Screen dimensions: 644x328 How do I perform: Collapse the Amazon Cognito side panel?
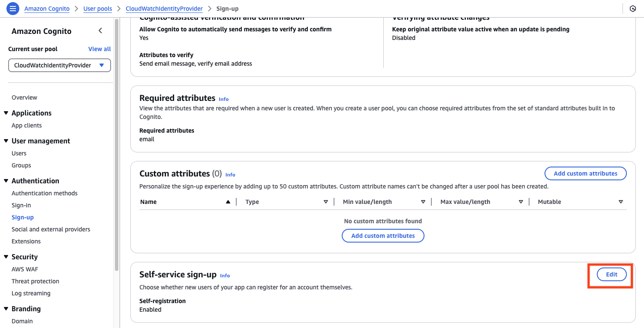(100, 31)
